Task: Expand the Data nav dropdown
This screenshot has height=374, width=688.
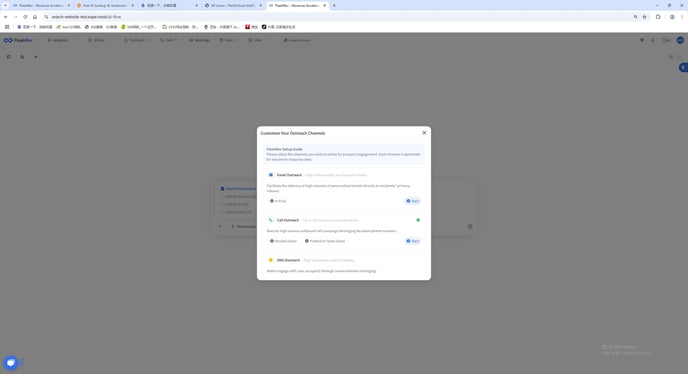Action: [228, 40]
